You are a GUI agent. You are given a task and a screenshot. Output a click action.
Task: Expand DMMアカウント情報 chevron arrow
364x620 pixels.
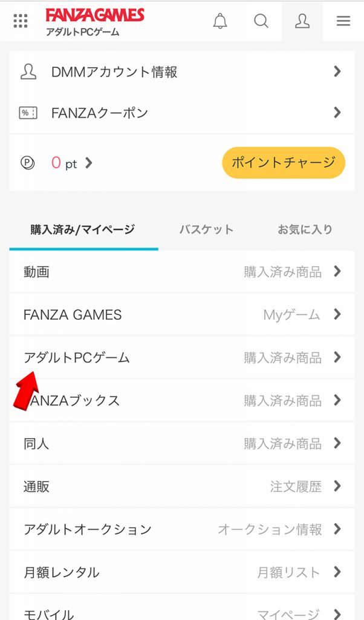tap(337, 72)
